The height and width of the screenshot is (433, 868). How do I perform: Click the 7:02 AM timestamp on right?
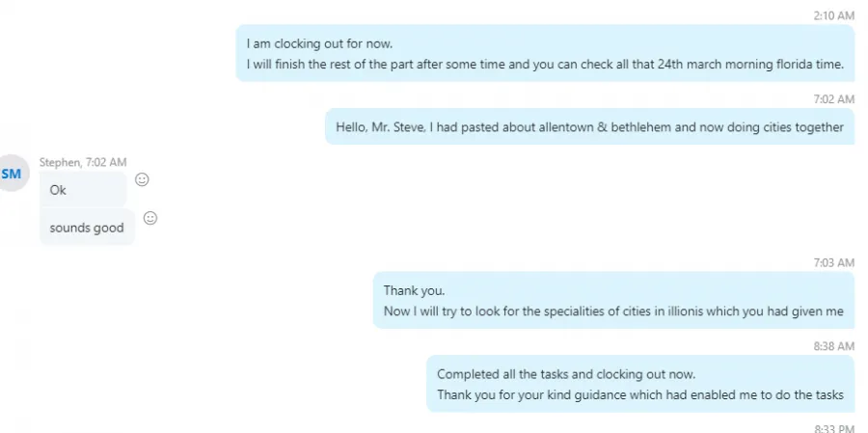click(833, 99)
